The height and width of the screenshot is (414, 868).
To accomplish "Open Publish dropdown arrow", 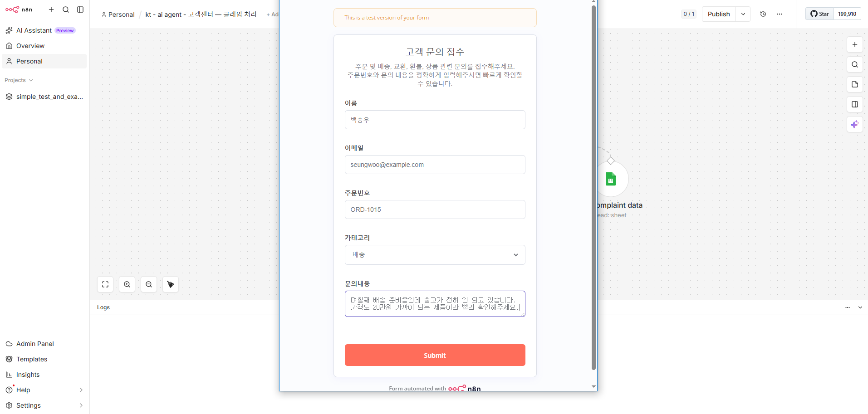I will point(743,14).
